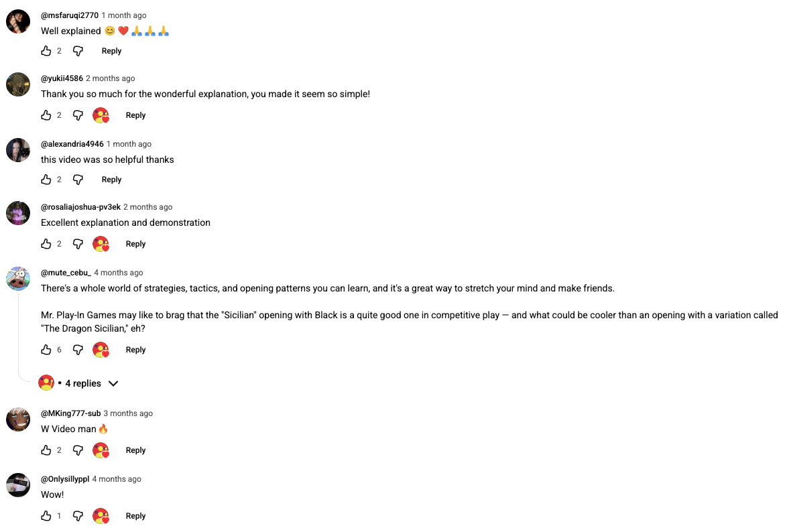Click creator heart badge on MKing777-sub comment
787x532 pixels.
[101, 450]
